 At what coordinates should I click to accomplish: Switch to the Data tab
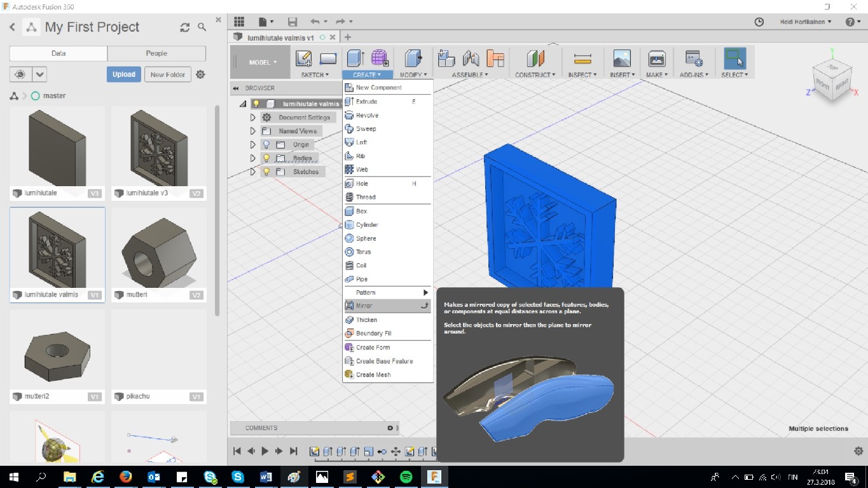(59, 53)
